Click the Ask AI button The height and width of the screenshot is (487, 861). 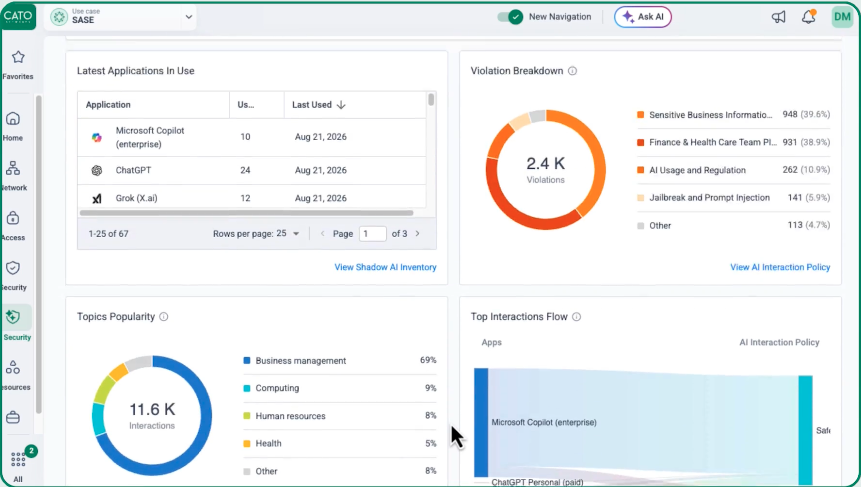(642, 17)
